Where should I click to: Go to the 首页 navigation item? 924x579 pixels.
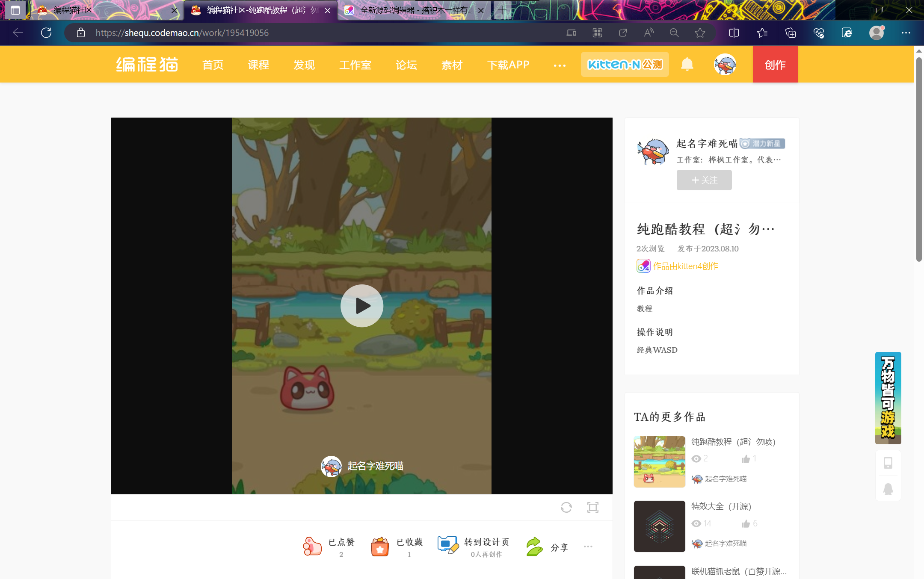point(213,65)
